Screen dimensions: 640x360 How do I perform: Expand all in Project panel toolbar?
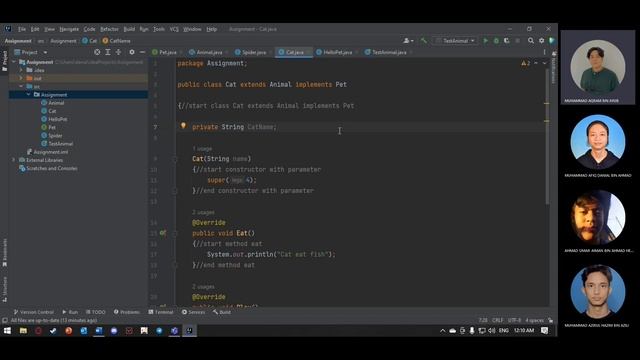coord(108,52)
